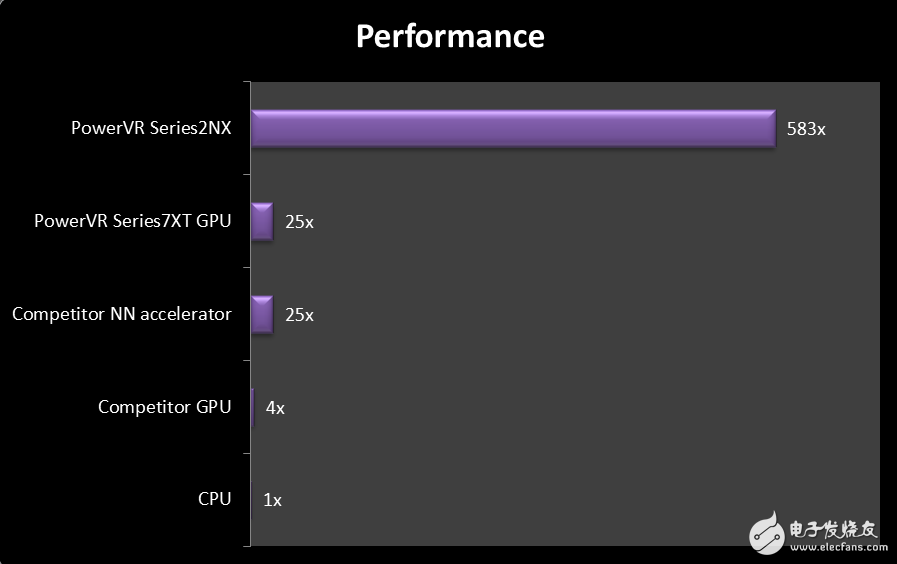Click the thin Competitor GPU bar
Viewport: 897px width, 564px height.
click(253, 407)
